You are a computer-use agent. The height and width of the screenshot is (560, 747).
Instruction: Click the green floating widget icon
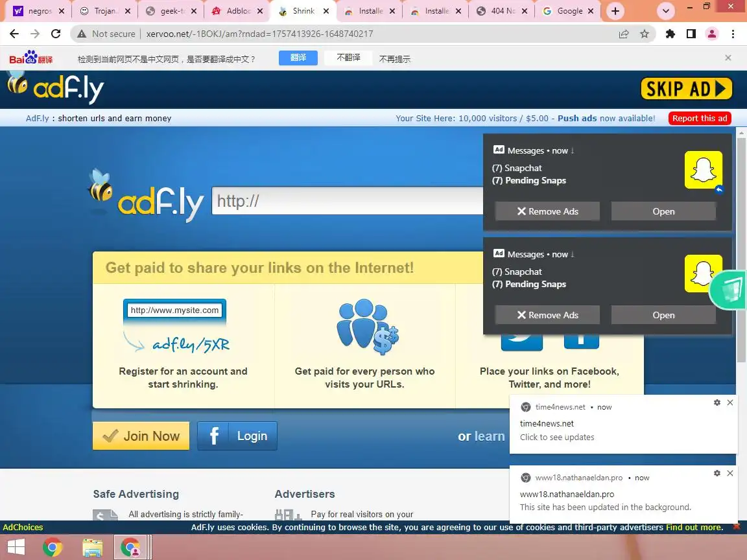tap(729, 290)
